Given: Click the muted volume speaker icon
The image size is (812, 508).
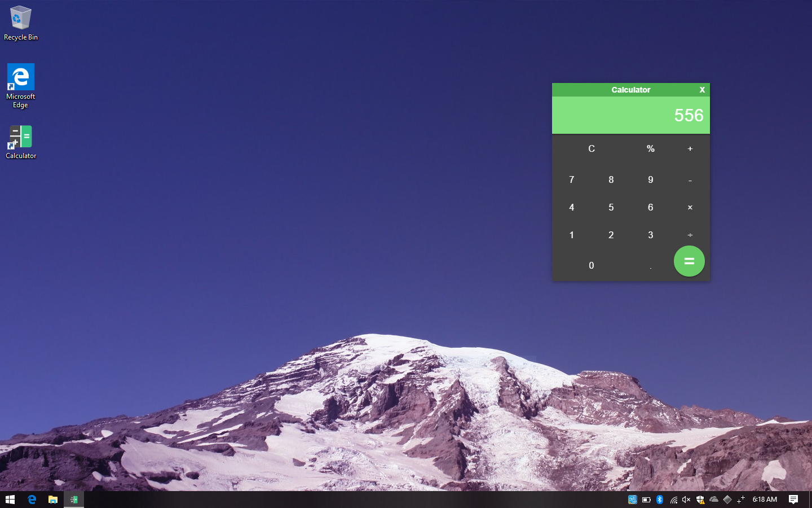Looking at the screenshot, I should point(686,500).
